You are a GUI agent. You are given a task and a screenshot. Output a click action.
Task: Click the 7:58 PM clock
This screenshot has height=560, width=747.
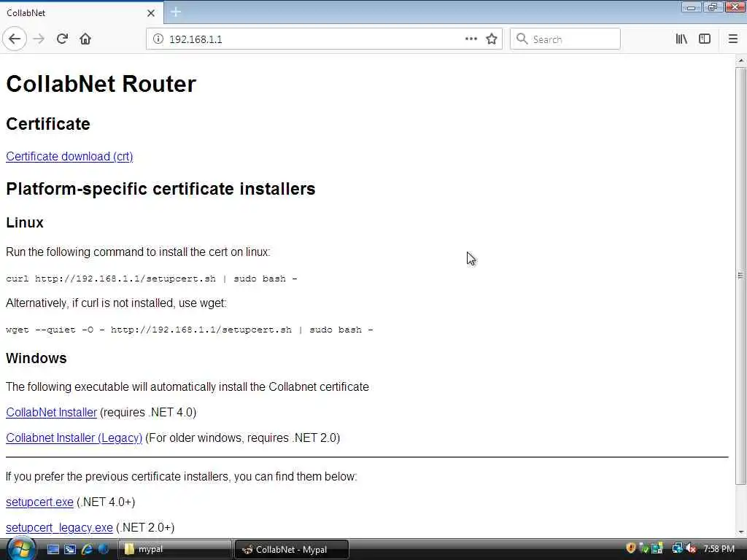click(719, 548)
